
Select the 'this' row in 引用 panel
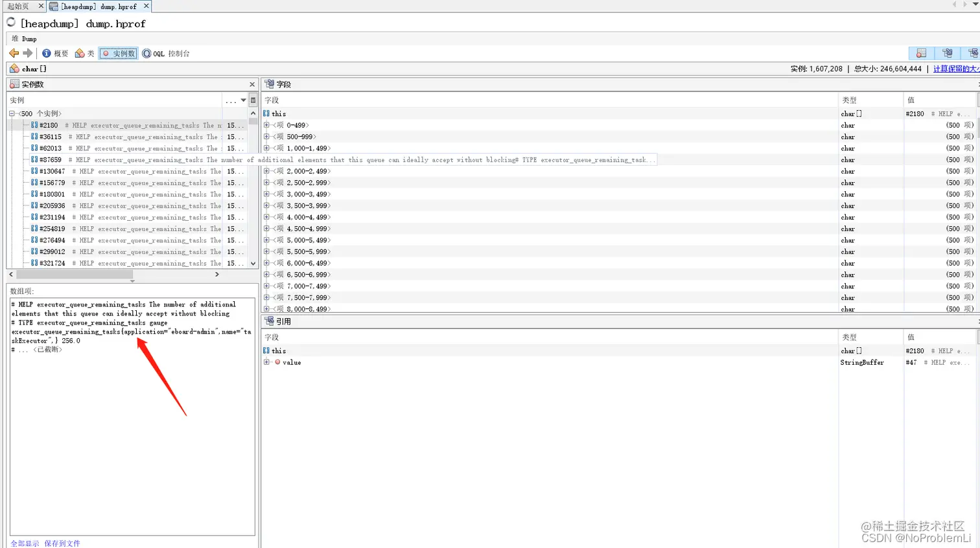click(x=619, y=350)
